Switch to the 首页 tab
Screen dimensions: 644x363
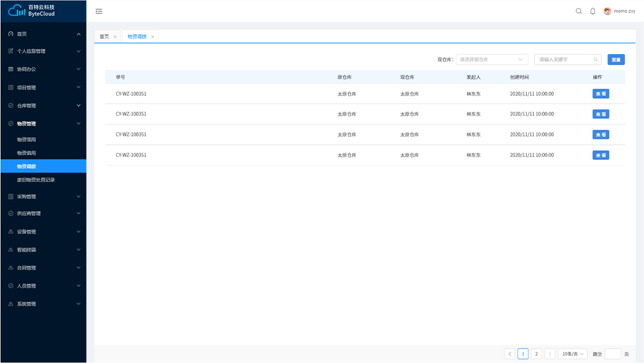[104, 37]
